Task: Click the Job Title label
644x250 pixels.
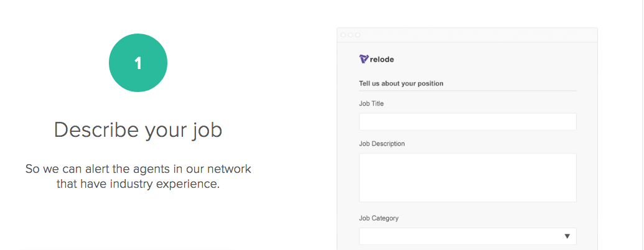Action: click(x=371, y=104)
